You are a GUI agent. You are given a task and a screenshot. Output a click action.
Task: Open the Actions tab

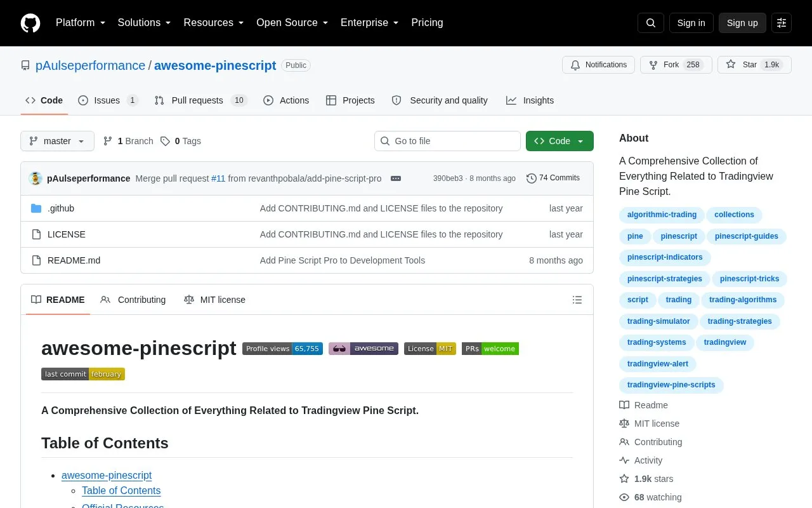(286, 100)
